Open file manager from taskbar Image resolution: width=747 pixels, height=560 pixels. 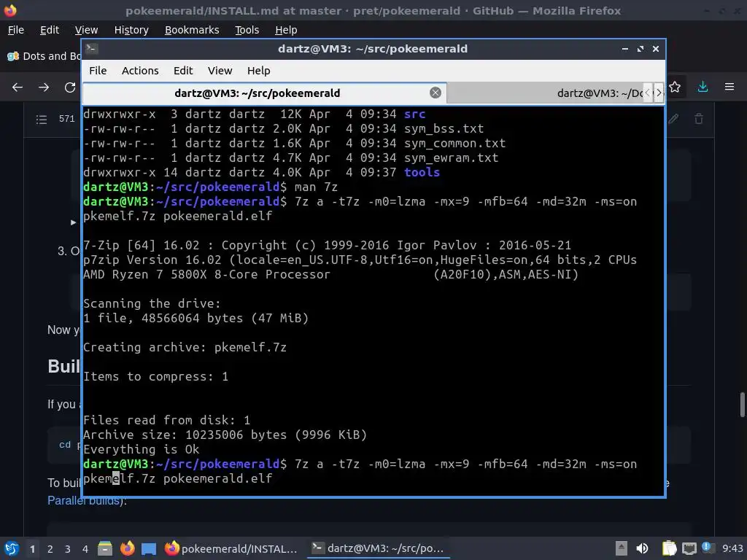pos(105,548)
